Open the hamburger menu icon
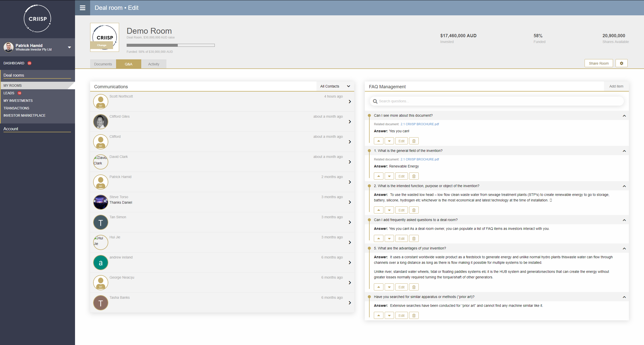This screenshot has width=644, height=345. click(x=82, y=8)
